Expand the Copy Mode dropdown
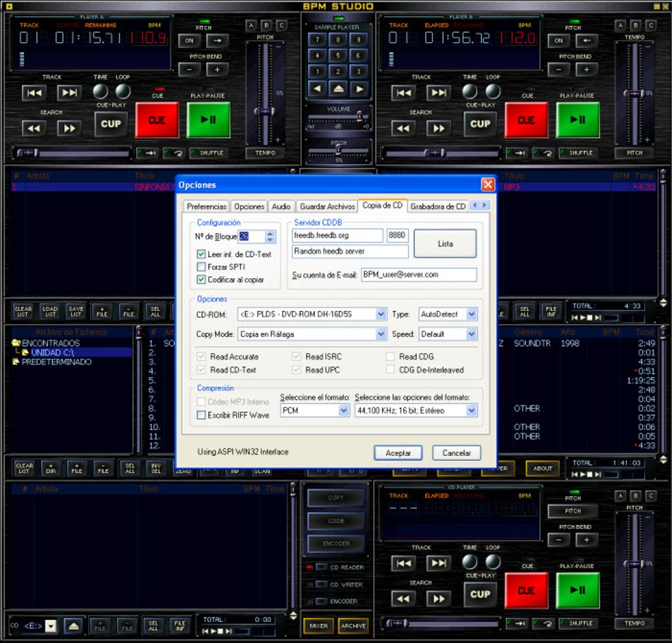The width and height of the screenshot is (672, 643). tap(381, 334)
